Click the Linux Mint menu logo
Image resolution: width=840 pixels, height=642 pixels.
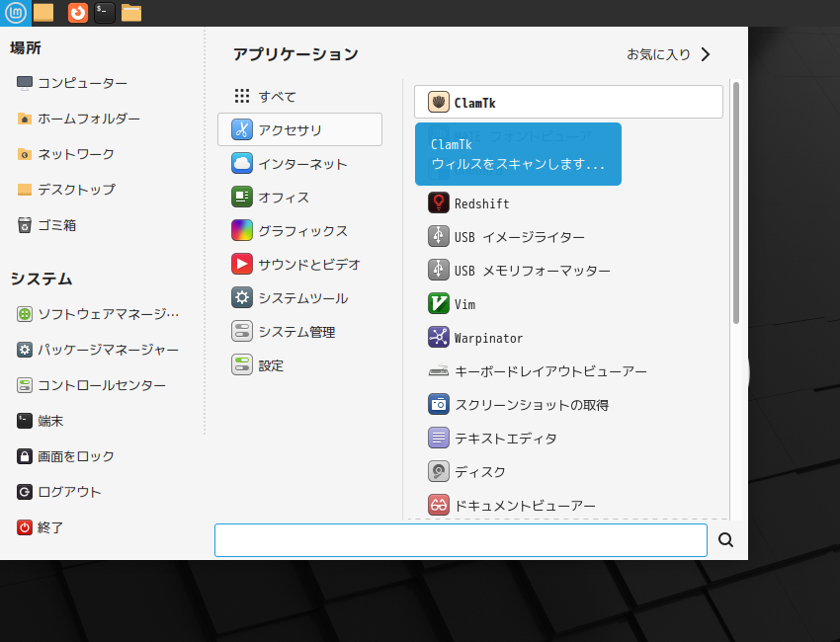click(x=16, y=12)
